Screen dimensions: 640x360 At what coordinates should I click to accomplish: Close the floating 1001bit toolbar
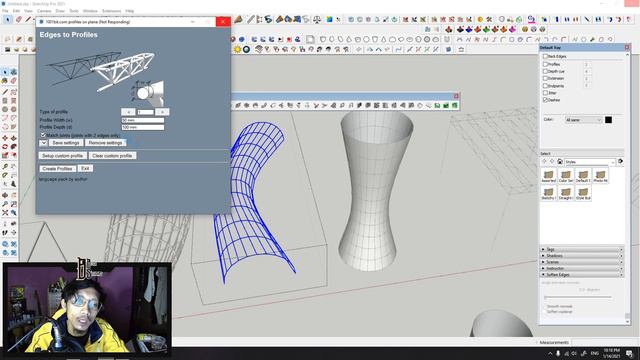pyautogui.click(x=456, y=96)
